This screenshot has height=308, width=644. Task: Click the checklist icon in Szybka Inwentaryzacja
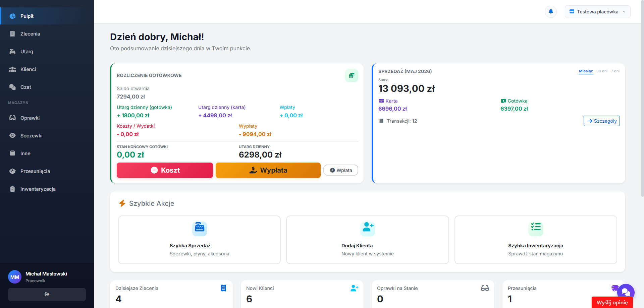536,229
